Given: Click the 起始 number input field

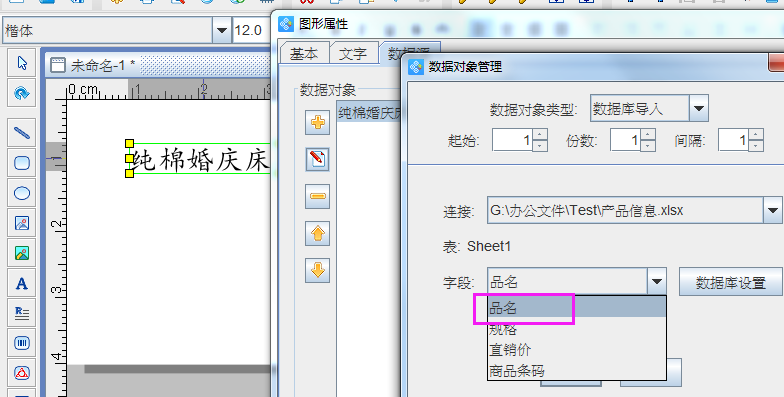Looking at the screenshot, I should click(512, 140).
